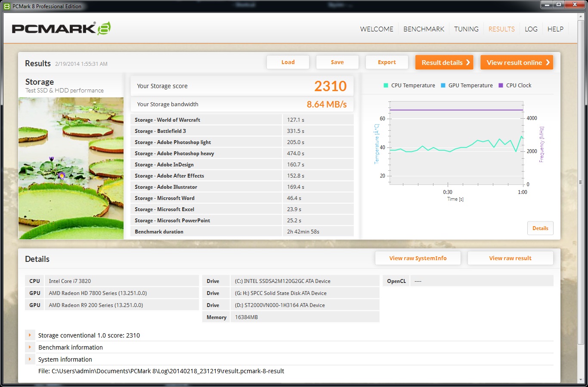Click the results date timestamp
The height and width of the screenshot is (387, 588).
click(81, 64)
